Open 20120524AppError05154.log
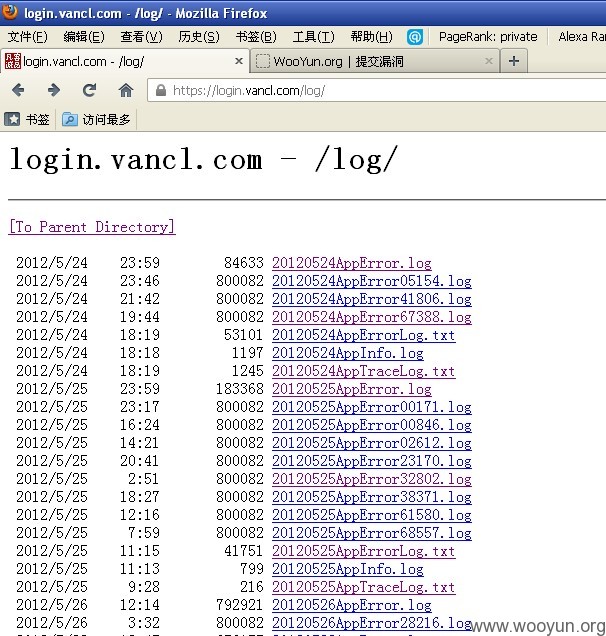Viewport: 606px width, 636px height. (372, 281)
